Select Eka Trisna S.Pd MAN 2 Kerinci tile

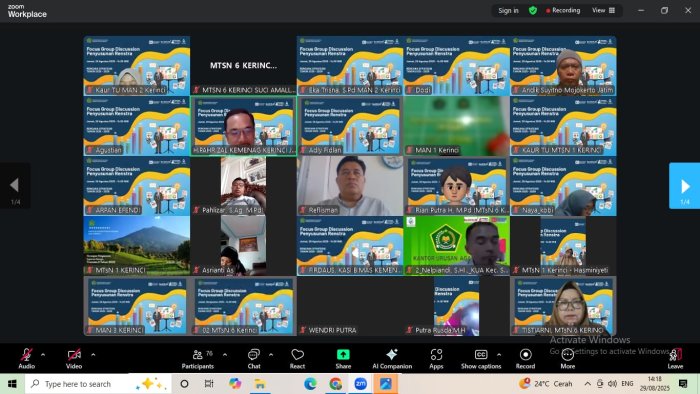pos(350,66)
